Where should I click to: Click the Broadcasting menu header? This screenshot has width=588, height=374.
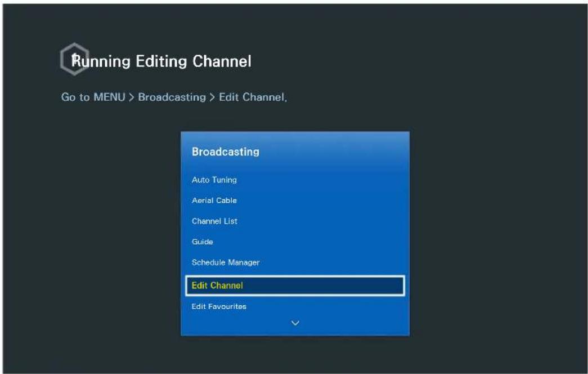(x=226, y=152)
